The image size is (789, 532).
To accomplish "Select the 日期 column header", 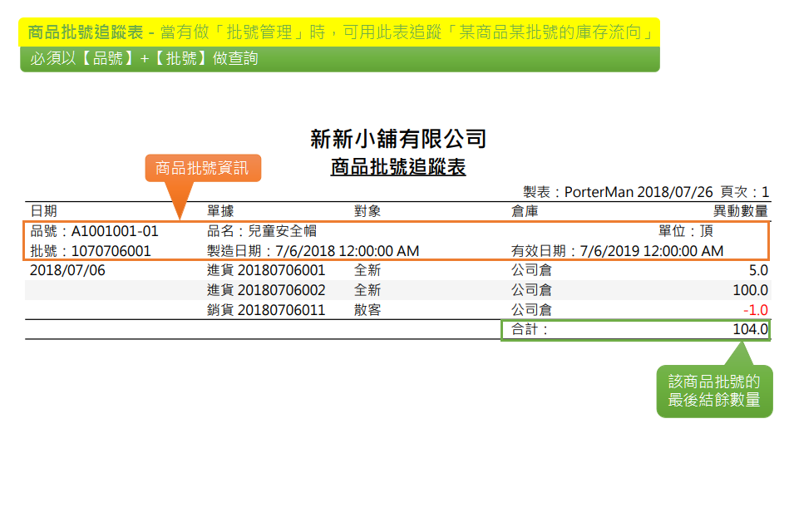I will (43, 211).
